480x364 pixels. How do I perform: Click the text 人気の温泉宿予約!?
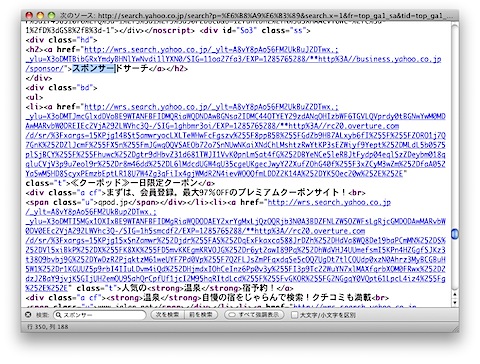[x=199, y=288]
